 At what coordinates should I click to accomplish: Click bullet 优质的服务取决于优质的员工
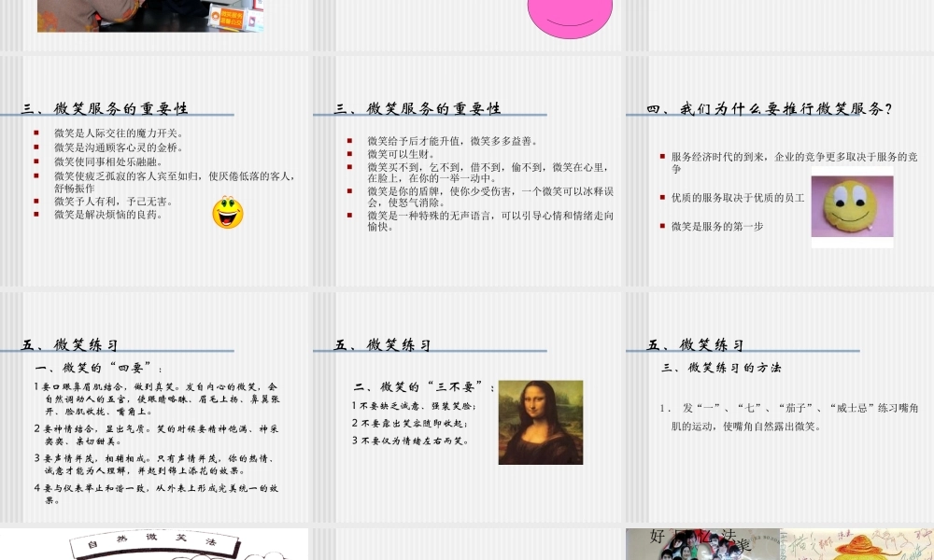coord(738,198)
